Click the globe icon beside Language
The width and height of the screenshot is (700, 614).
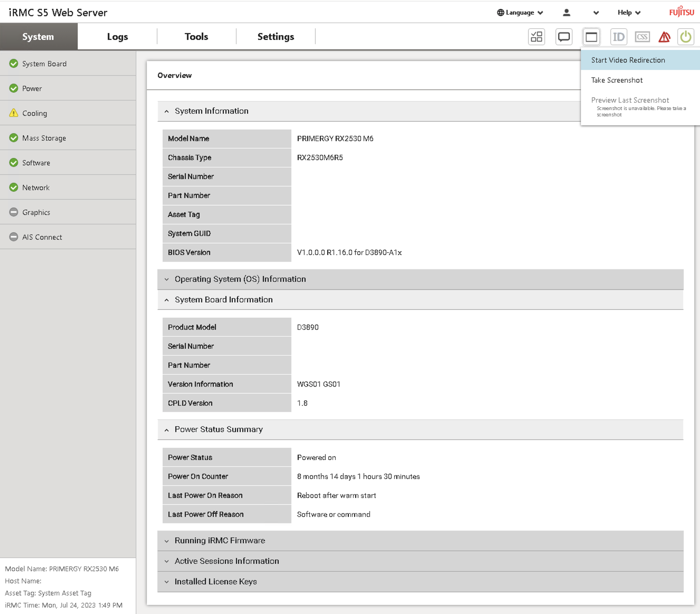pos(501,13)
